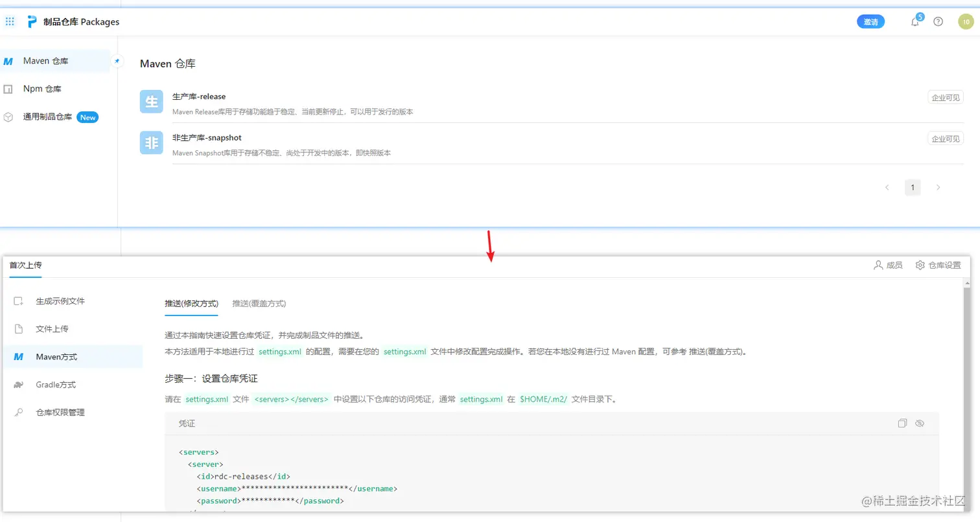The height and width of the screenshot is (522, 980).
Task: Click 生产库-release description text
Action: pyautogui.click(x=293, y=112)
